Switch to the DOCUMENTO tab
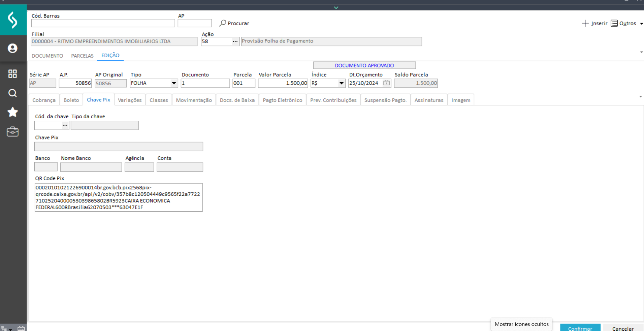This screenshot has height=331, width=644. (47, 56)
